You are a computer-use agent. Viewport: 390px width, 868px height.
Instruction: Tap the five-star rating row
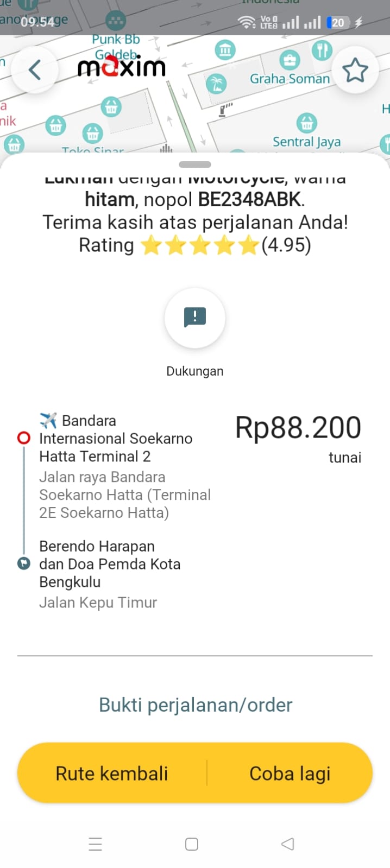click(x=199, y=245)
